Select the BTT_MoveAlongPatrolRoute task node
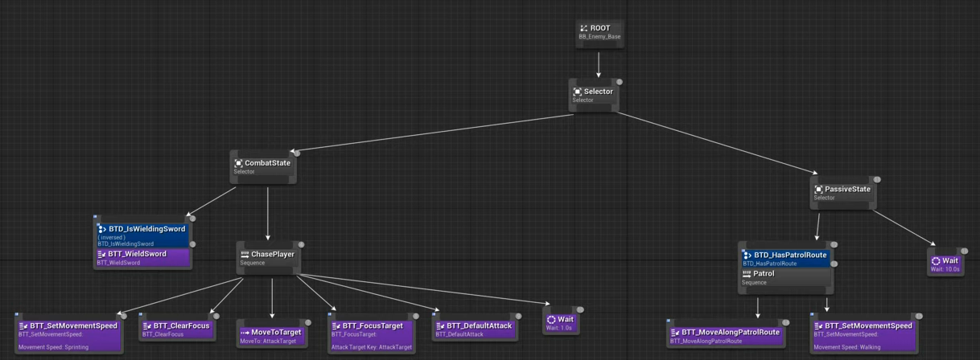 (x=726, y=335)
